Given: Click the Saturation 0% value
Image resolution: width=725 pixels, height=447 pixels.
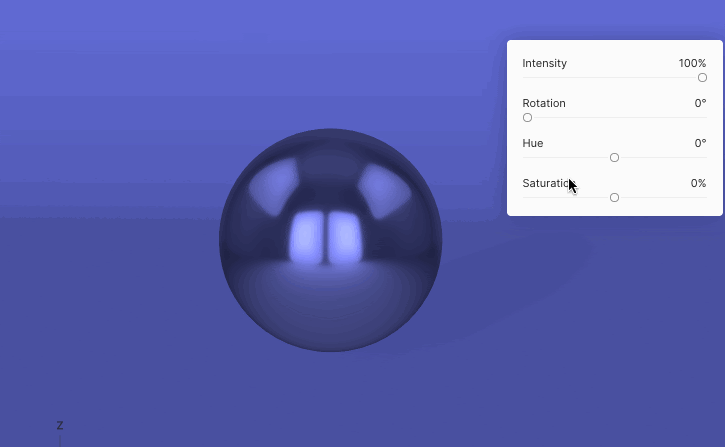Looking at the screenshot, I should pyautogui.click(x=698, y=183).
